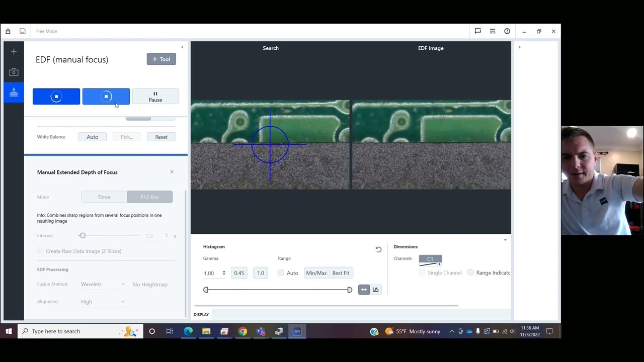This screenshot has width=644, height=362.
Task: Toggle the horizontal arrows histogram mode button
Action: [364, 290]
